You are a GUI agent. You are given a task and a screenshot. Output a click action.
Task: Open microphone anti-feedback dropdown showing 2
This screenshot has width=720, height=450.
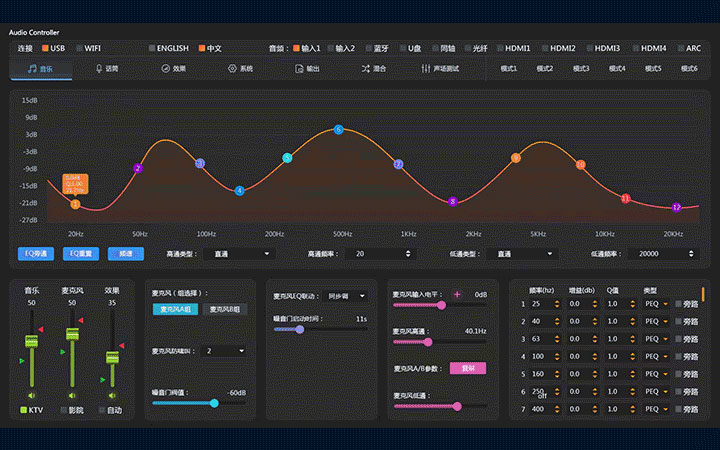point(224,351)
